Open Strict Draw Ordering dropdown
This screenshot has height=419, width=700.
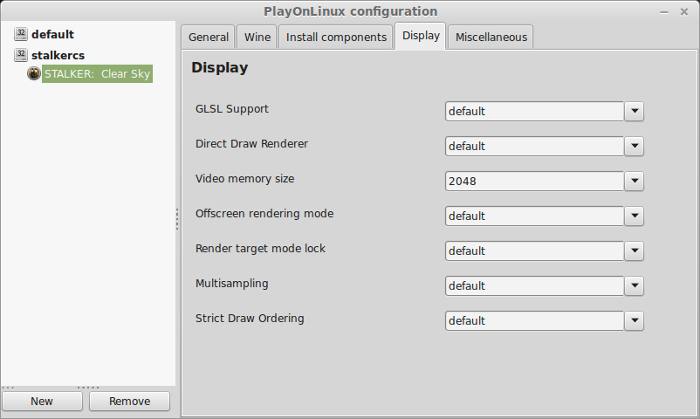[x=633, y=321]
